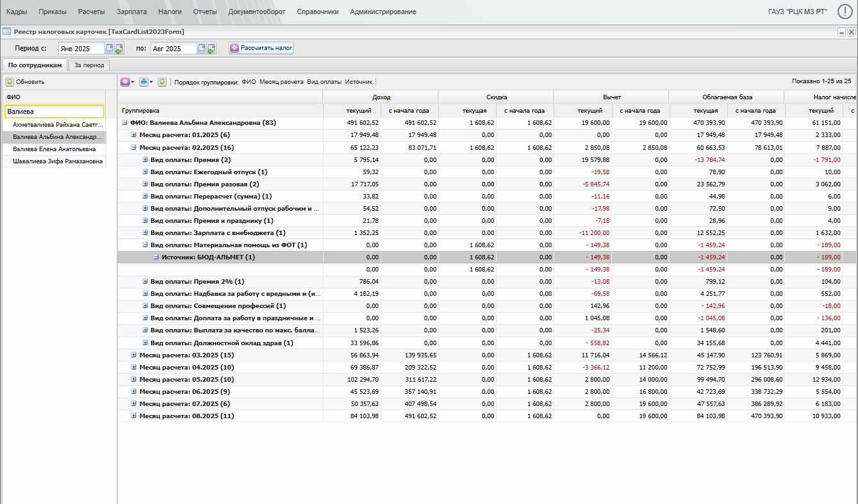Click green refresh icon in grid toolbar
The image size is (858, 504).
[x=162, y=82]
